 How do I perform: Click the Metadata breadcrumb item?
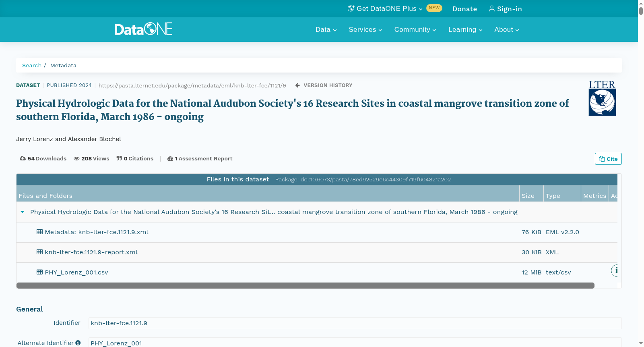63,65
